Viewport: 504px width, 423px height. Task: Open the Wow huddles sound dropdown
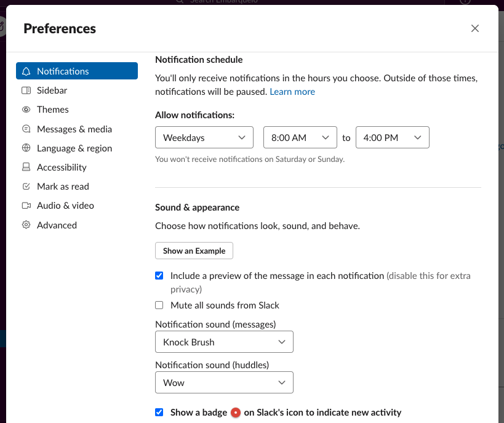(x=224, y=382)
